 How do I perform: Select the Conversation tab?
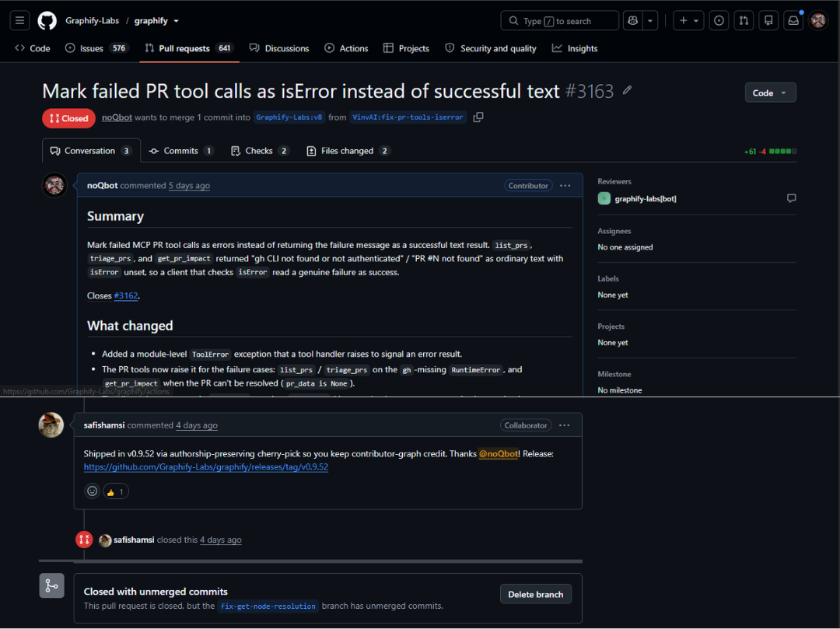(x=91, y=151)
